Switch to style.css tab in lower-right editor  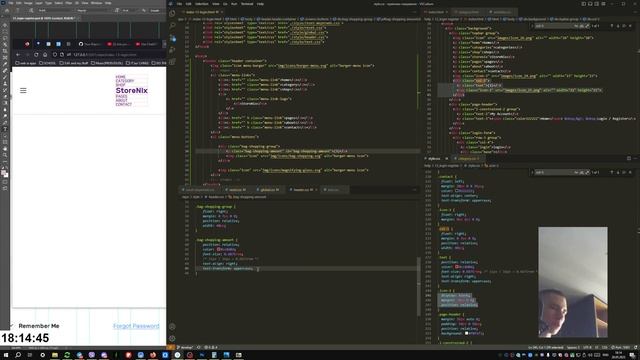coord(434,158)
